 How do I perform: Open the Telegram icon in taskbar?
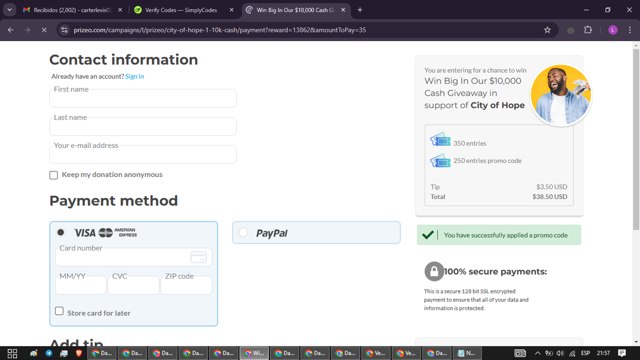pos(49,353)
